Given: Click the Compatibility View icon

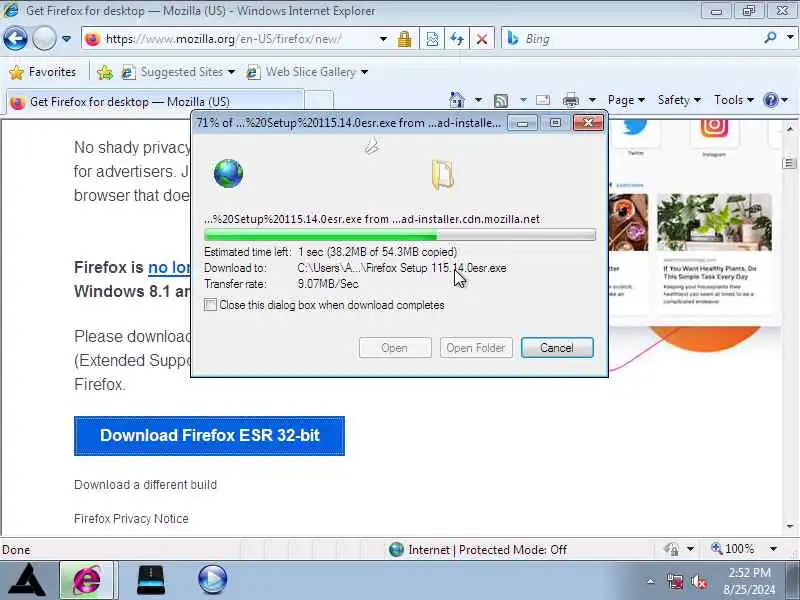Looking at the screenshot, I should click(432, 39).
